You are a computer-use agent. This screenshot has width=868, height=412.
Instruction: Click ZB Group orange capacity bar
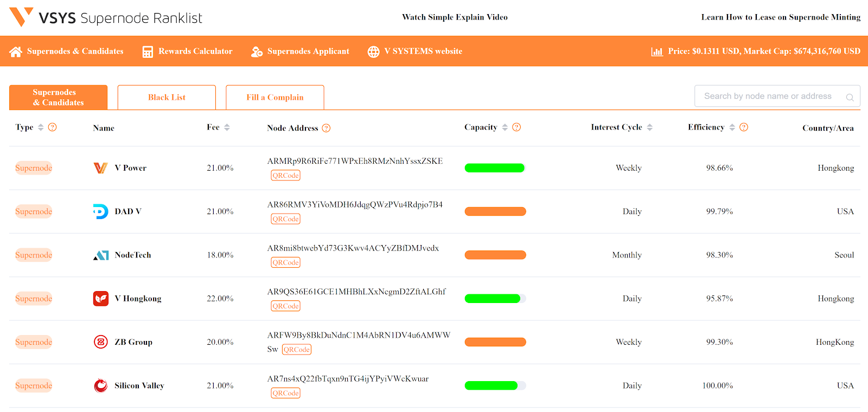pos(495,342)
